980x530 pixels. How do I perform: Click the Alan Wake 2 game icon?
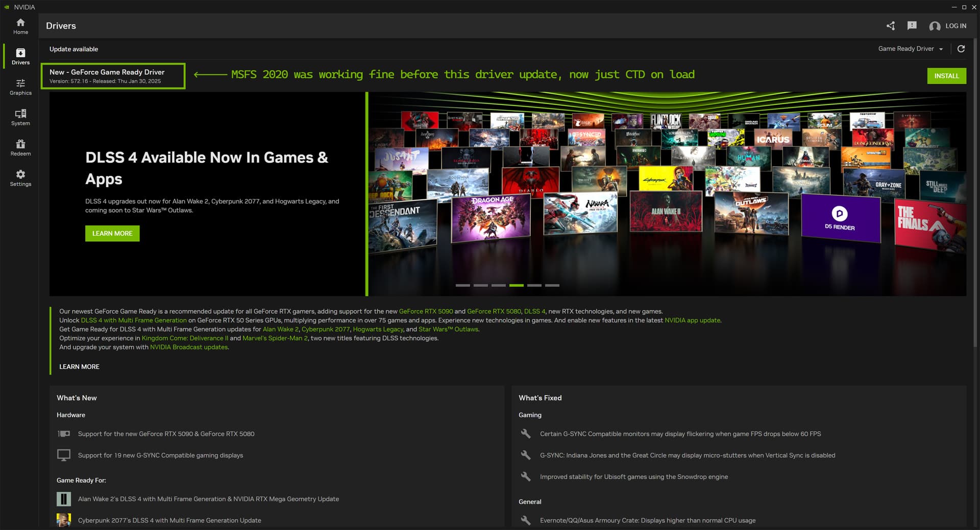[64, 499]
